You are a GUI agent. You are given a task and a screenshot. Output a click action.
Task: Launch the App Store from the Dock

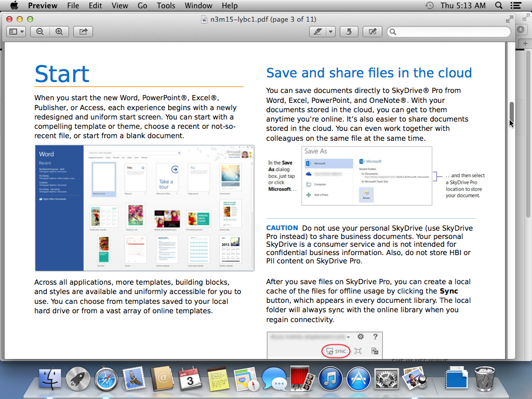point(358,378)
